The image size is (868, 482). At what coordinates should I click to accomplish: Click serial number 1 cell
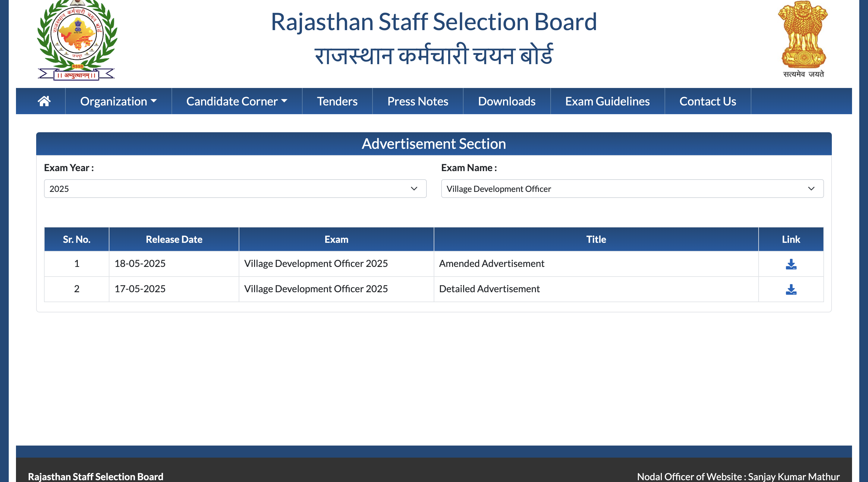pos(77,263)
